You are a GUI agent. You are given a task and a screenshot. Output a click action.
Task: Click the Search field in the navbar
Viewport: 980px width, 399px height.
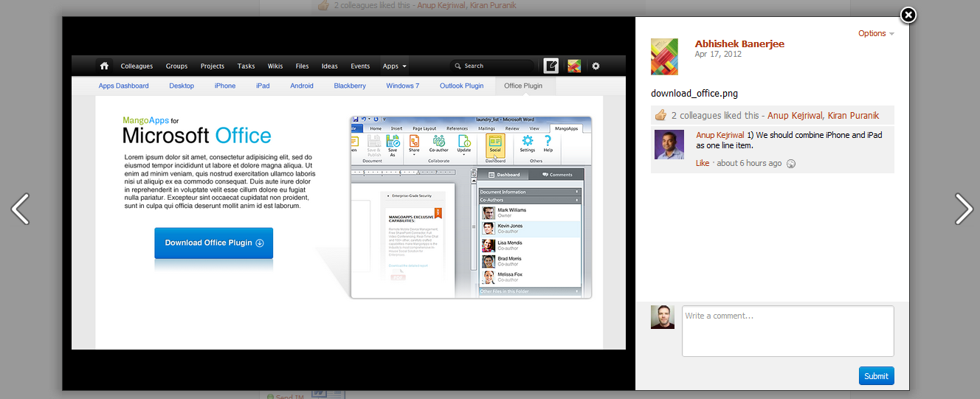pos(493,66)
